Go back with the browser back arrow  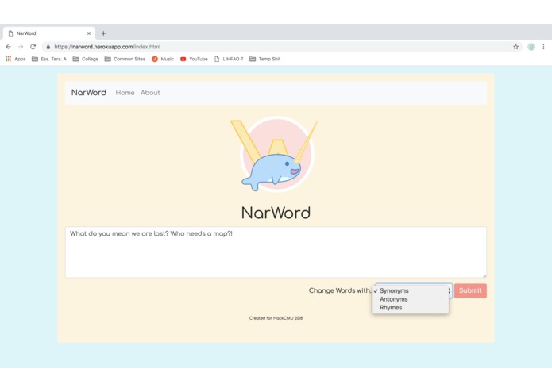point(9,47)
